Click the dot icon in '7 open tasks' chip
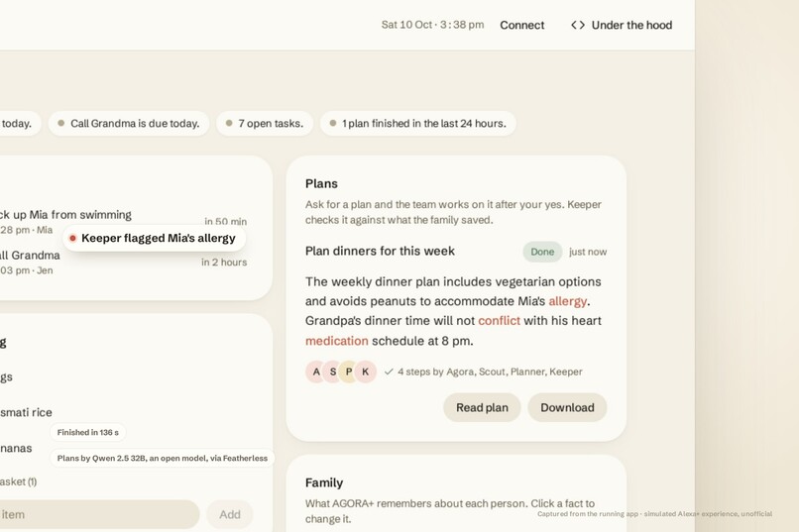Screen dimensions: 799x532 229,123
